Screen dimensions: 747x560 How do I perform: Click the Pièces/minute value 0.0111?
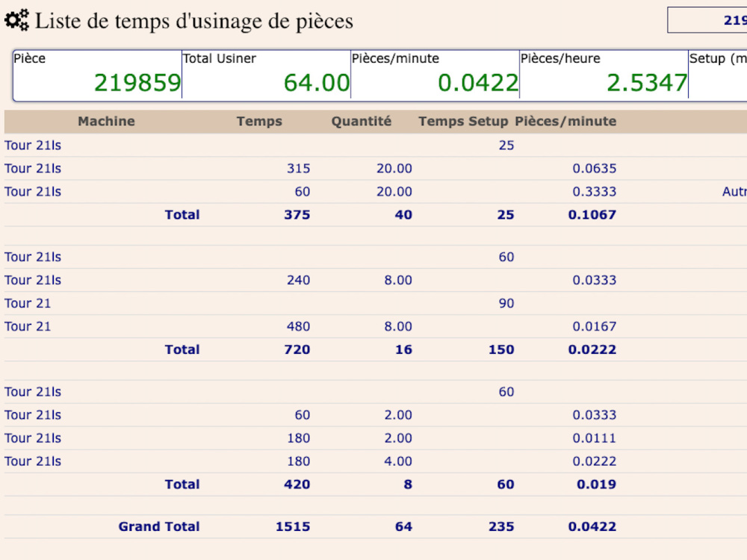(x=594, y=438)
